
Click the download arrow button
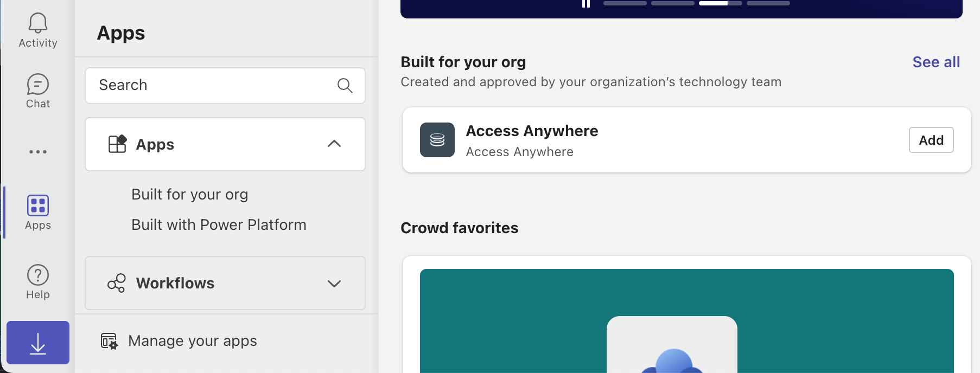(x=38, y=343)
